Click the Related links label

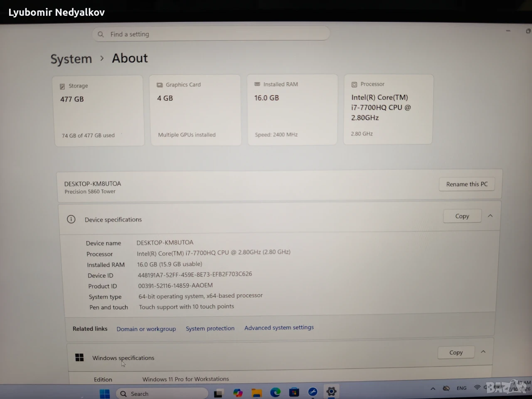coord(90,329)
